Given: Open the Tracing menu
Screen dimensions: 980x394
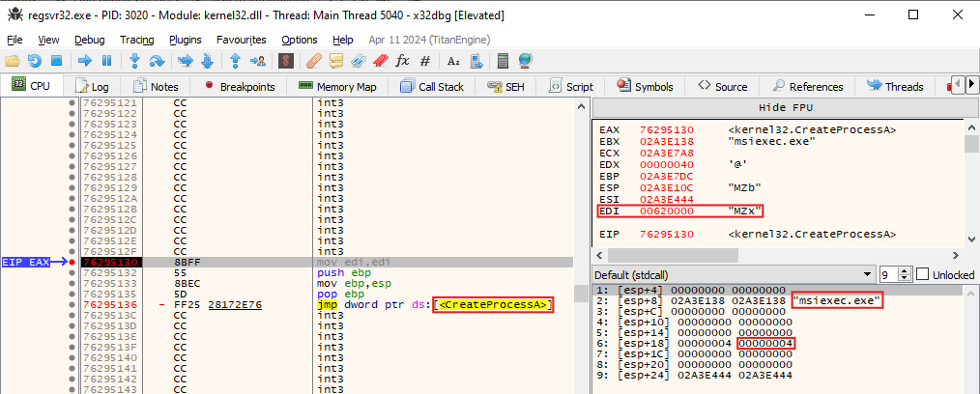Looking at the screenshot, I should coord(137,40).
